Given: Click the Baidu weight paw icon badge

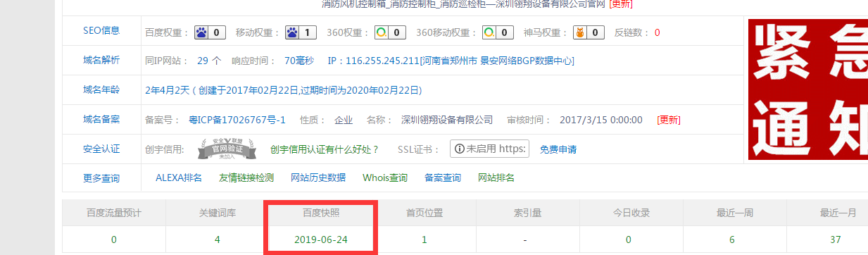Looking at the screenshot, I should (x=210, y=32).
